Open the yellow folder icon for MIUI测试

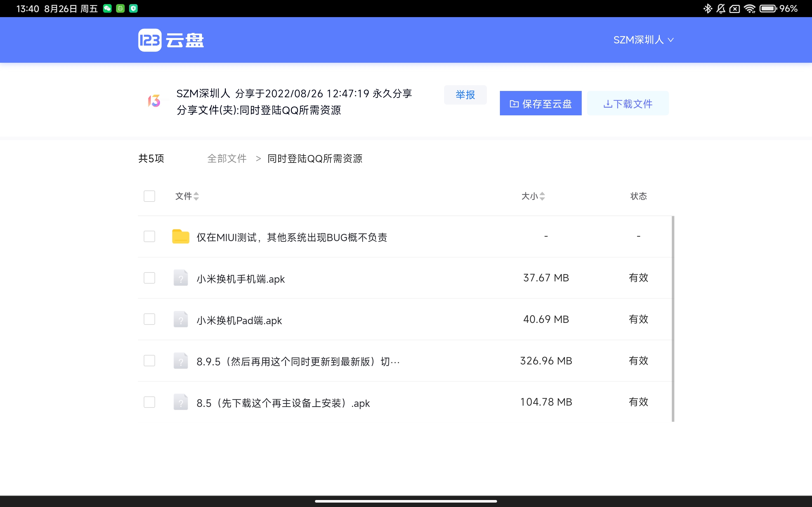180,237
